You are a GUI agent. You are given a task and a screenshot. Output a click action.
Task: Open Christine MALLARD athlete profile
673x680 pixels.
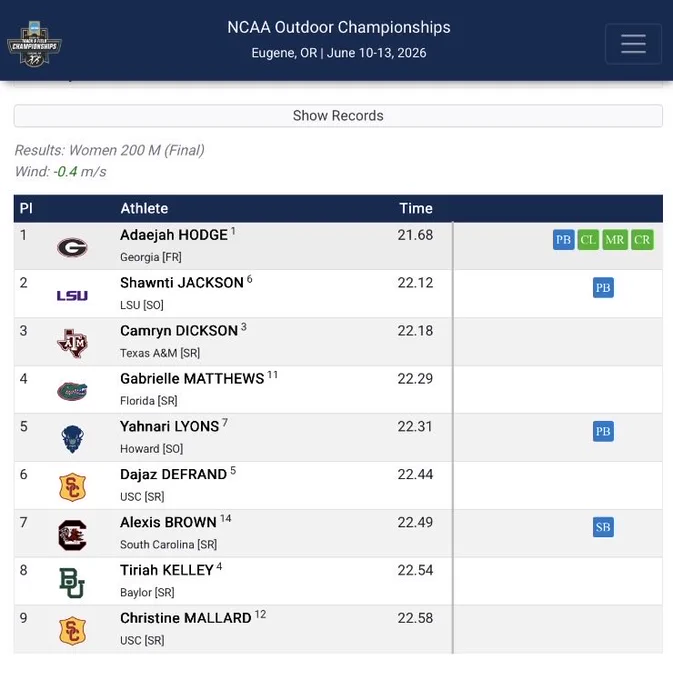point(186,618)
